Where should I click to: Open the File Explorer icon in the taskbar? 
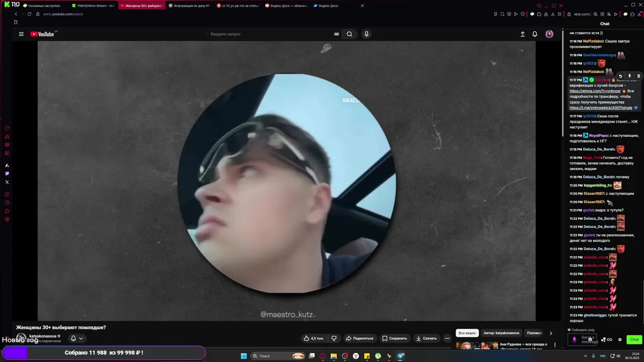coord(334,356)
